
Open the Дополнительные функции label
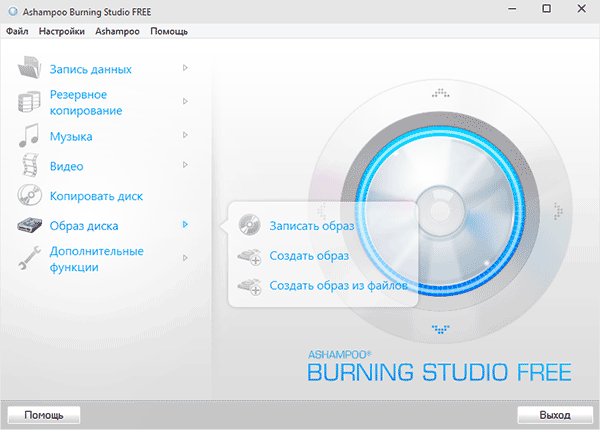pyautogui.click(x=96, y=259)
